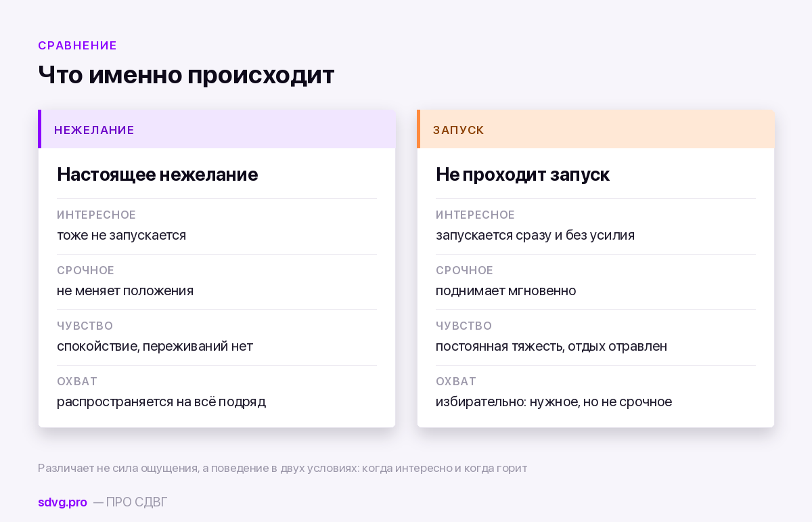Select the 'СРАВНЕНИЕ' label at top
812x522 pixels.
(x=78, y=45)
